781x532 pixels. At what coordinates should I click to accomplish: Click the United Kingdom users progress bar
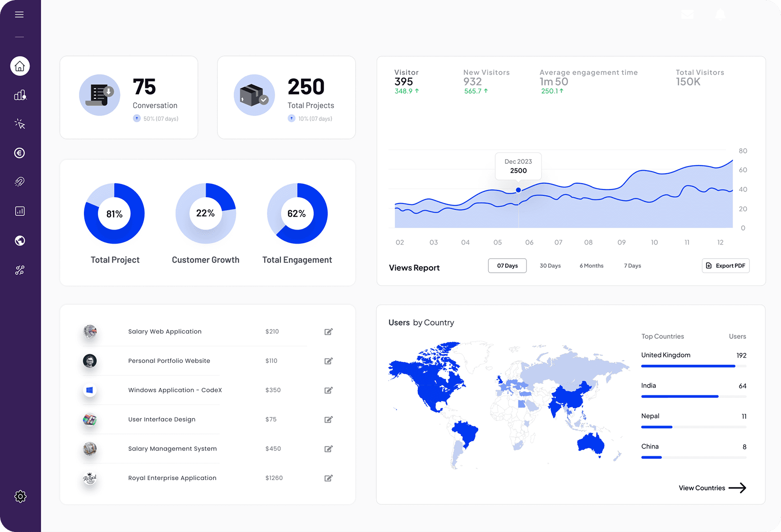point(693,366)
